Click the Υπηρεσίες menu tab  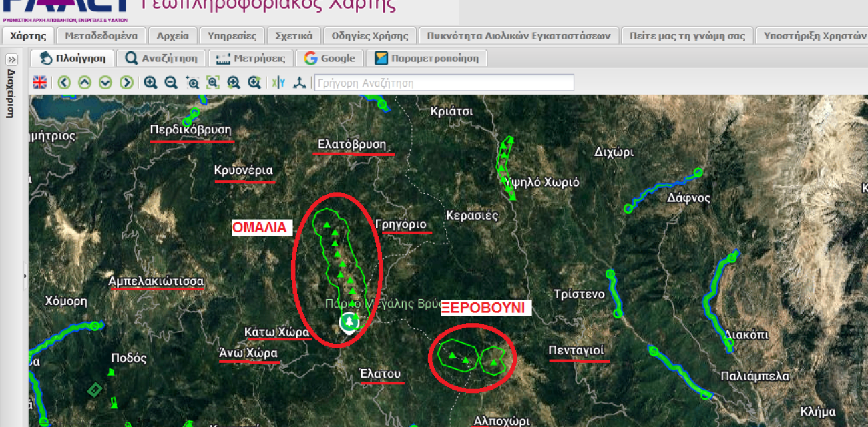[x=232, y=36]
